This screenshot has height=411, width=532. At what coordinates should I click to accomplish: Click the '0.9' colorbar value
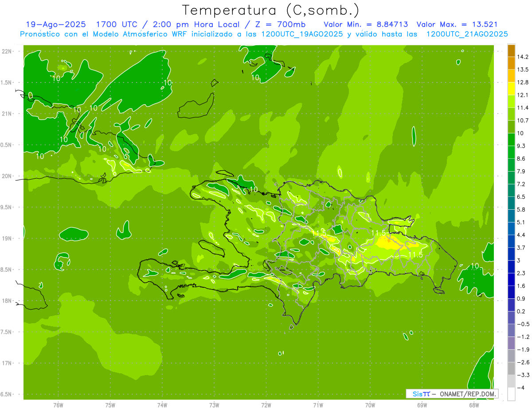click(x=521, y=298)
